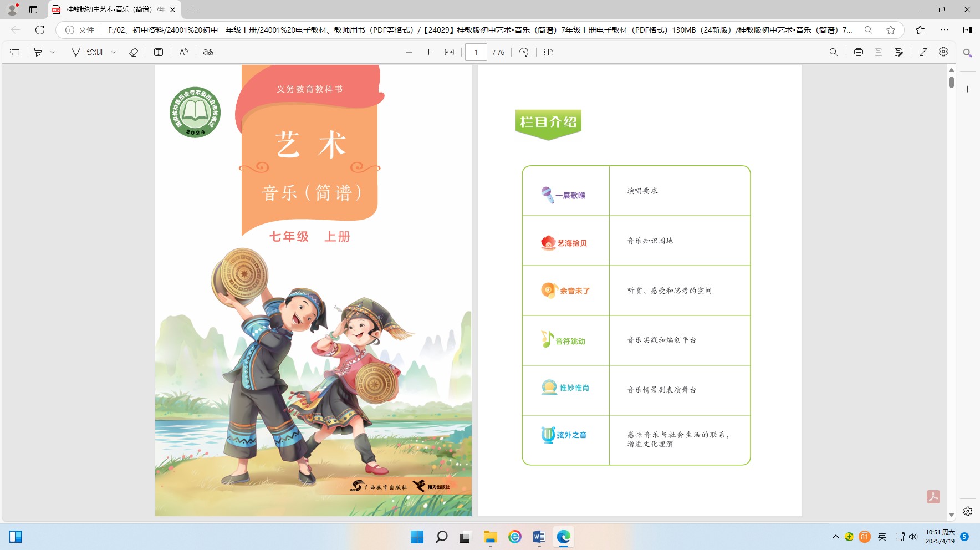
Task: Open the table of contents sidebar
Action: click(x=15, y=52)
